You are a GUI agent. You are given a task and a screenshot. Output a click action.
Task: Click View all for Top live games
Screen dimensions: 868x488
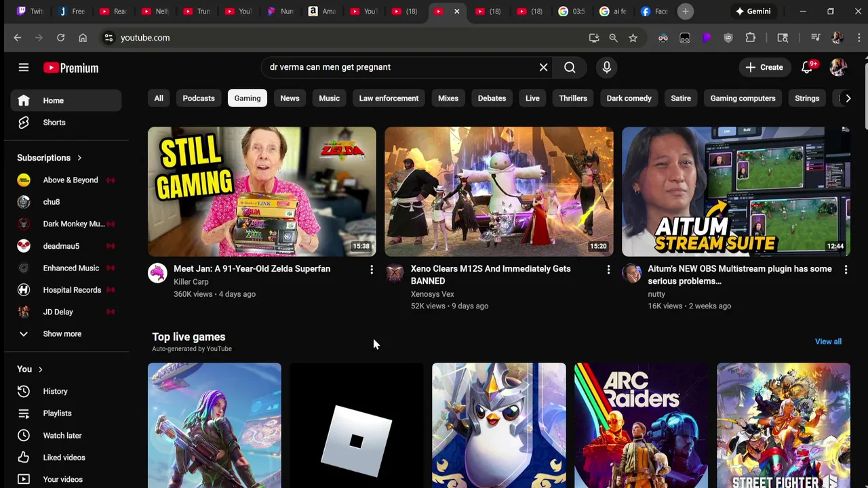coord(828,342)
